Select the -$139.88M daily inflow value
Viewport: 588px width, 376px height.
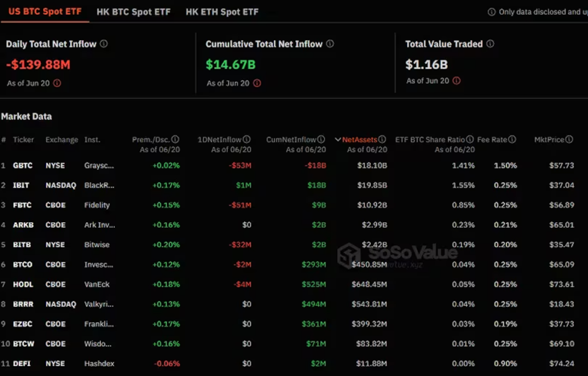coord(38,64)
